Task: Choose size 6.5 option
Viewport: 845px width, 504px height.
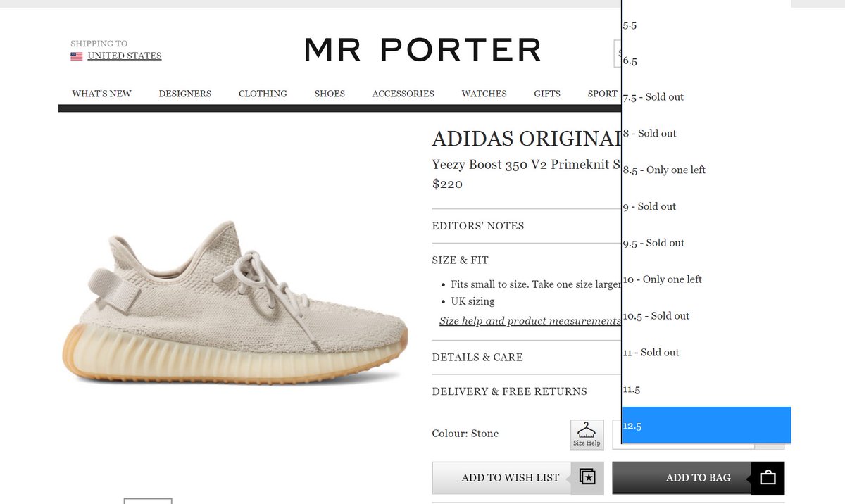Action: pyautogui.click(x=706, y=61)
